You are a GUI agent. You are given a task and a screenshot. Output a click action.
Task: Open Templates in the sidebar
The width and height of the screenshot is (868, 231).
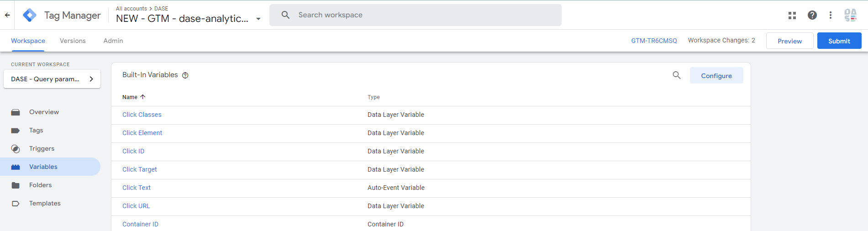pyautogui.click(x=50, y=203)
